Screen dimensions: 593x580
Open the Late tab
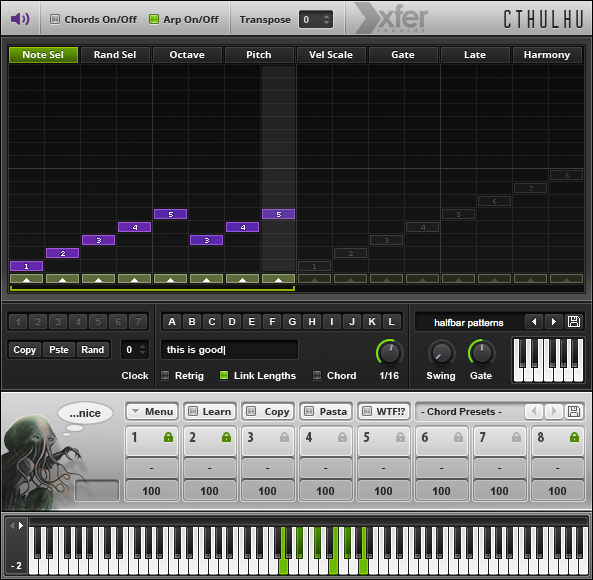pos(475,54)
